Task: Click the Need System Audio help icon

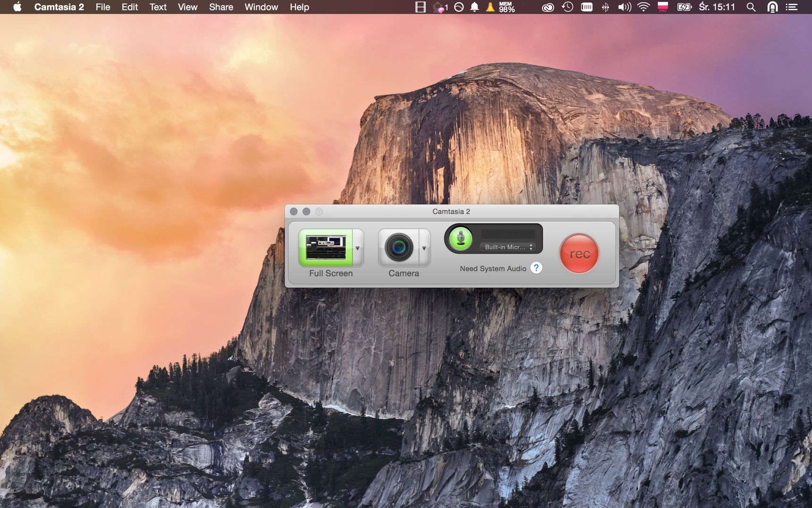Action: pyautogui.click(x=536, y=268)
